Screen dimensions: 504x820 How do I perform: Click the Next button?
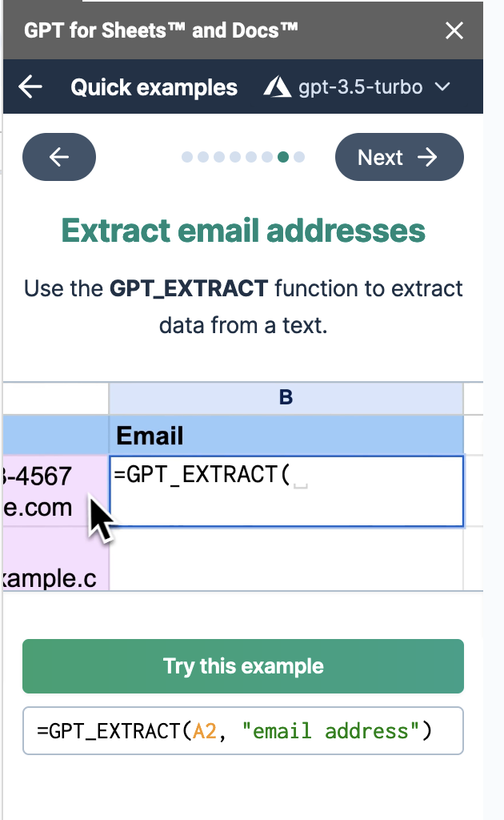[x=398, y=157]
